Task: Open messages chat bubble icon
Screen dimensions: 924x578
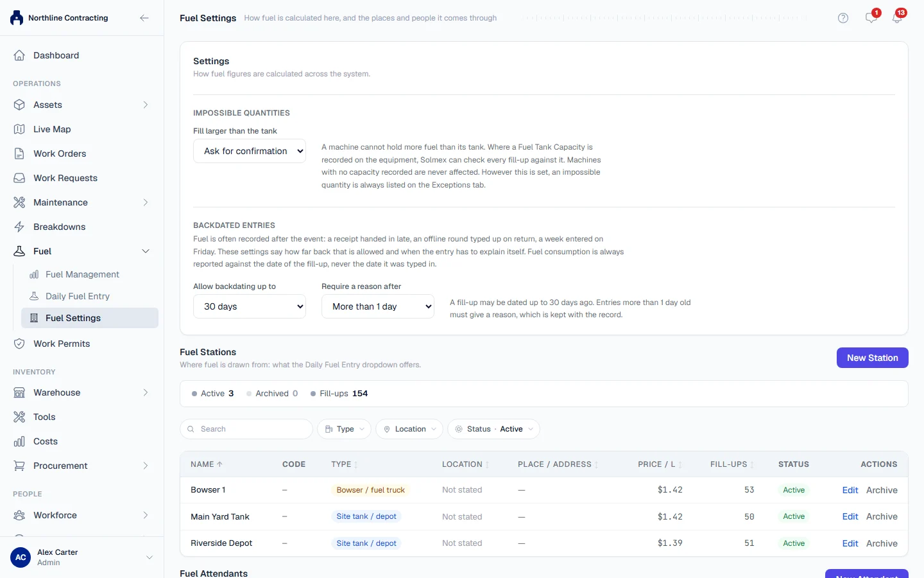Action: coord(871,17)
